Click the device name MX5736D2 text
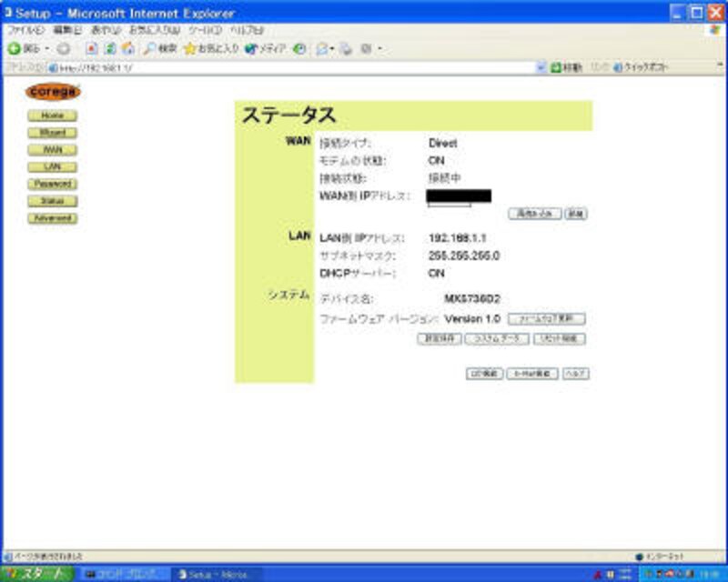This screenshot has width=728, height=582. click(472, 298)
